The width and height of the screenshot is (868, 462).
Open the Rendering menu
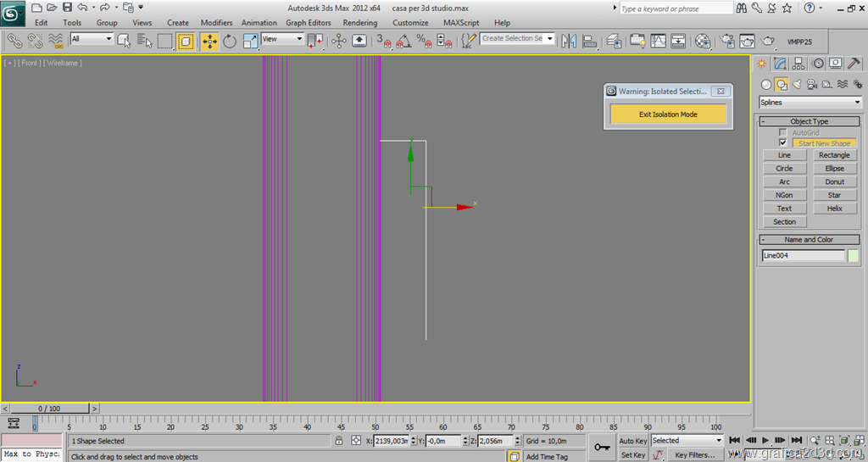(360, 23)
